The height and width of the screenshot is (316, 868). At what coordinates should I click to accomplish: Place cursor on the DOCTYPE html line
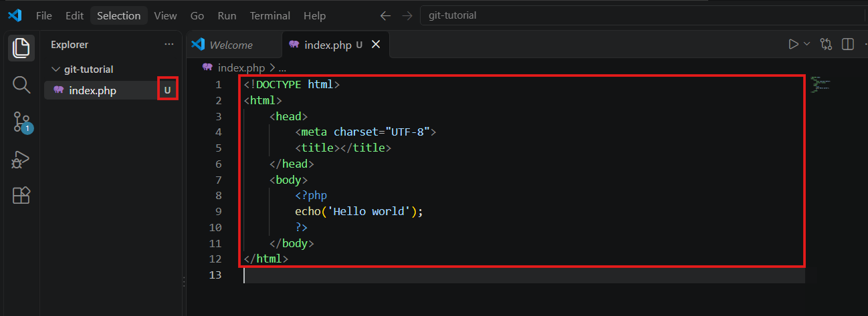point(293,85)
